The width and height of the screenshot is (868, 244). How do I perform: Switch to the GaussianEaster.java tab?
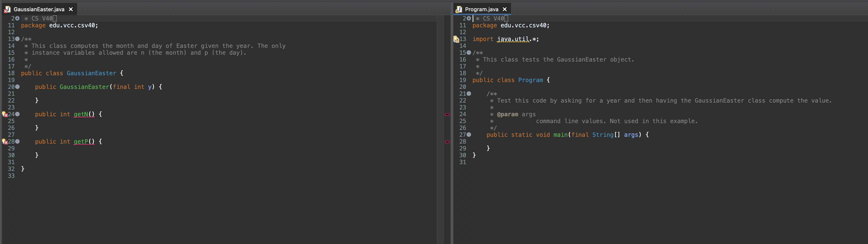[39, 10]
